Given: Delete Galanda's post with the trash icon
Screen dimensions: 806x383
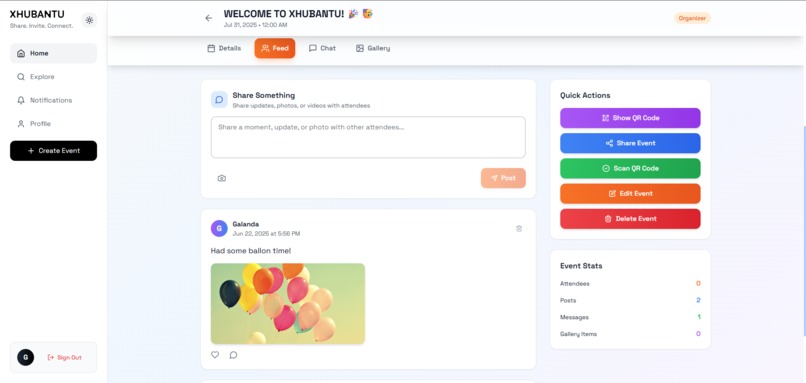Looking at the screenshot, I should (519, 228).
